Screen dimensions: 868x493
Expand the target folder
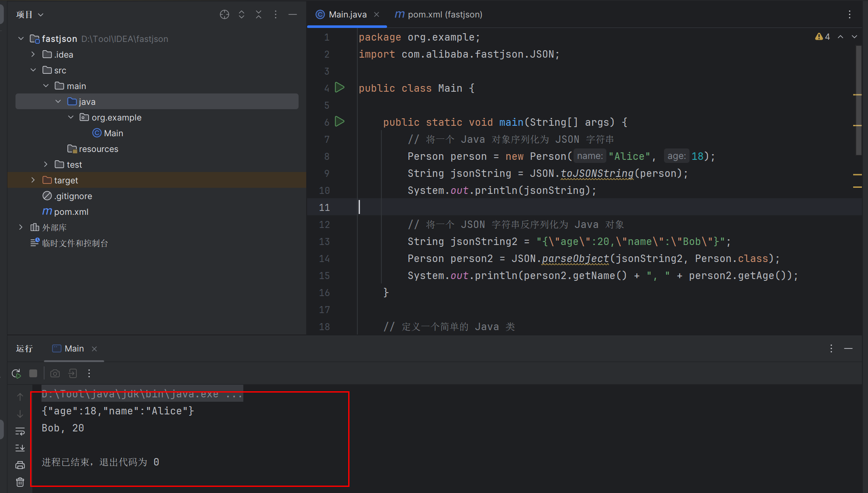click(33, 180)
